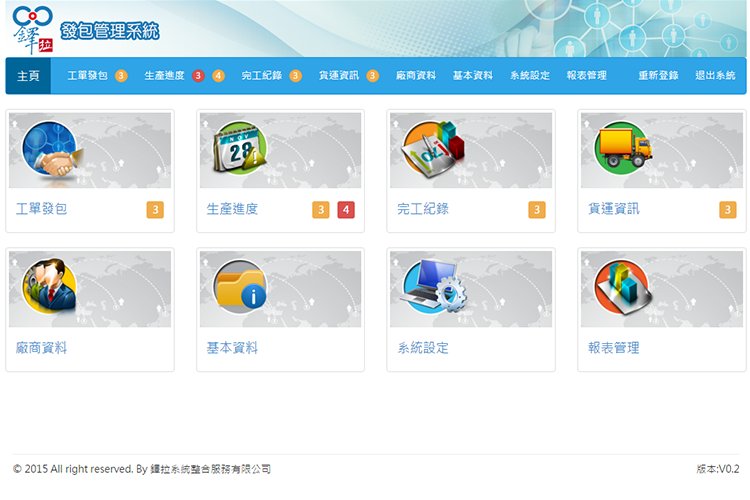Open 廠商資料 in navigation bar
Screen dimensions: 750x500
(416, 76)
